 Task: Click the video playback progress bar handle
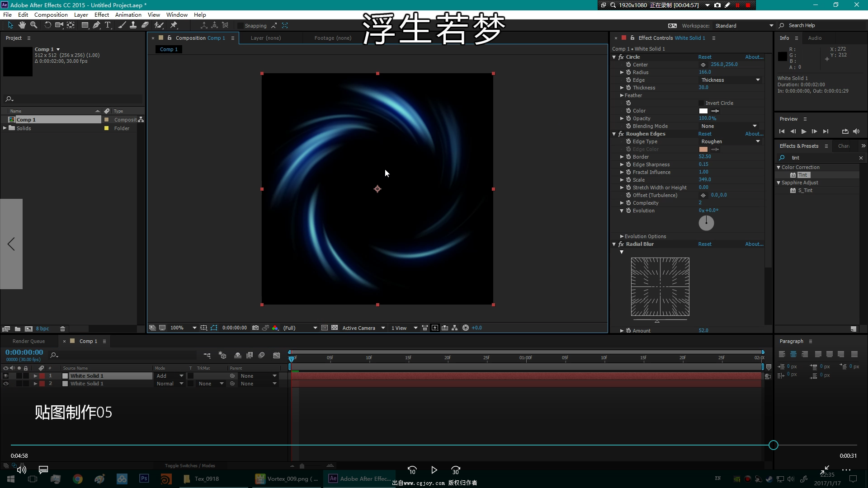pyautogui.click(x=774, y=445)
